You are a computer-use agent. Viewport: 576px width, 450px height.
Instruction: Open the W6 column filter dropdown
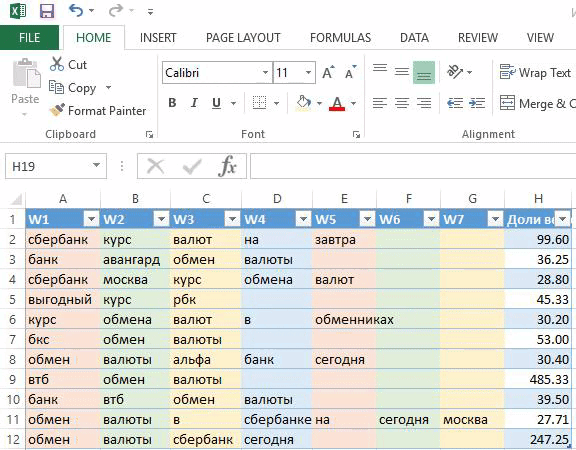[x=431, y=220]
